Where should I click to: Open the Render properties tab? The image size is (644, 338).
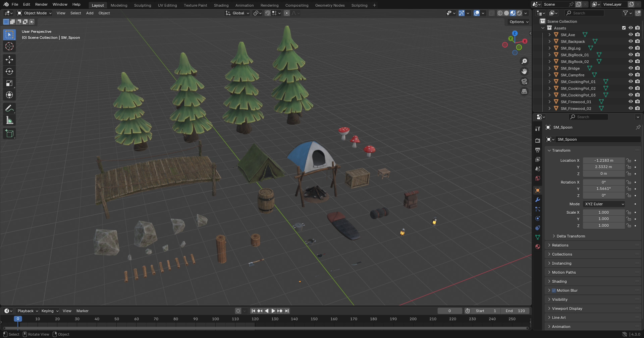tap(538, 141)
